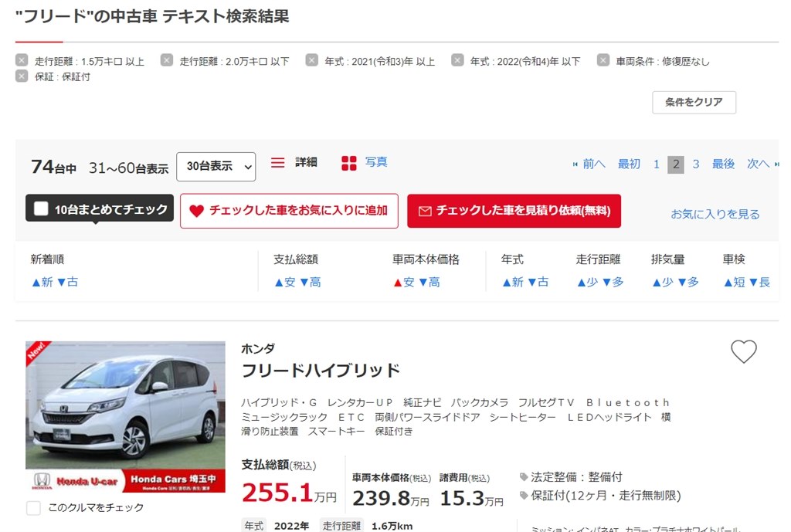Select current page 2
Image resolution: width=791 pixels, height=532 pixels.
click(x=676, y=164)
